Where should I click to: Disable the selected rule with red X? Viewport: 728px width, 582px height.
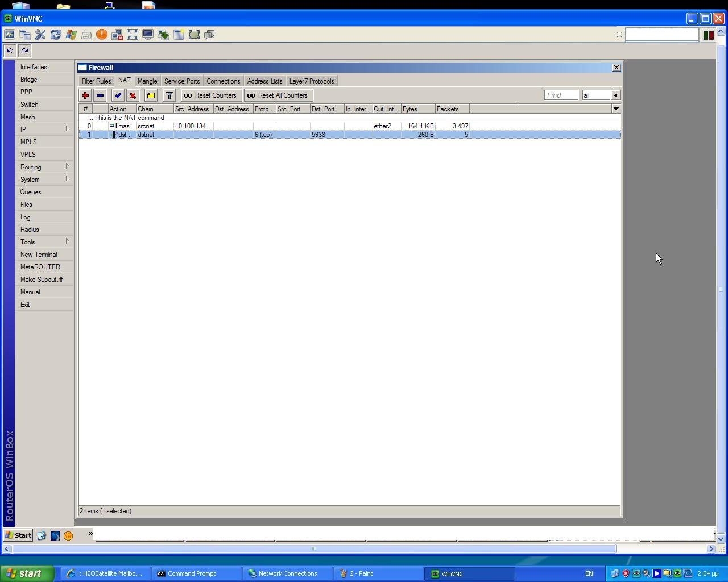(133, 95)
